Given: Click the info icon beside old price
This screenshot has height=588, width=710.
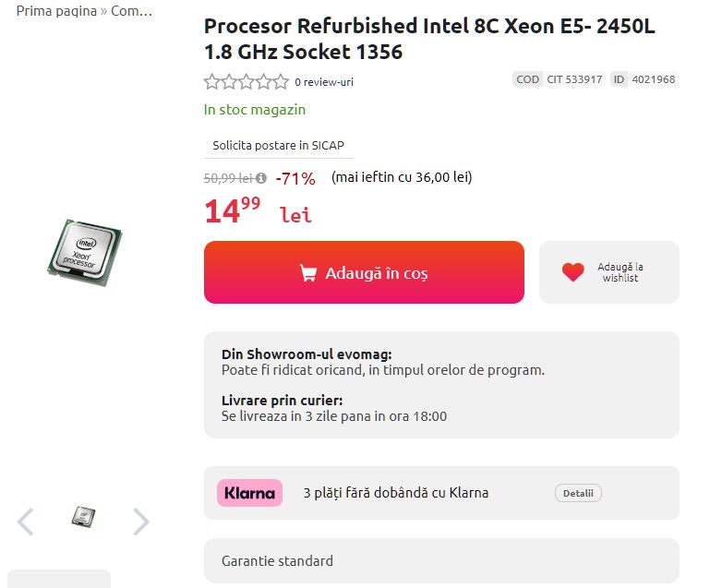Looking at the screenshot, I should pyautogui.click(x=261, y=178).
